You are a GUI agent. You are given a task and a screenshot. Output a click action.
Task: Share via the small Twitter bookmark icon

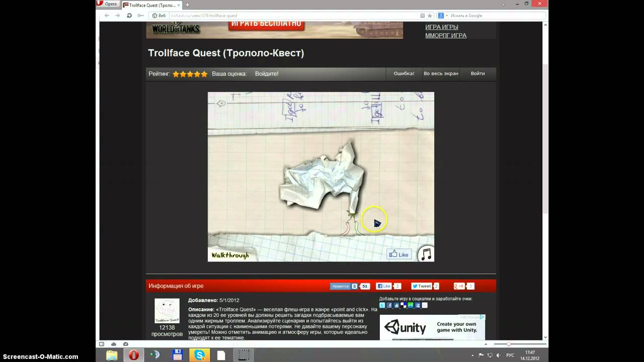[382, 305]
